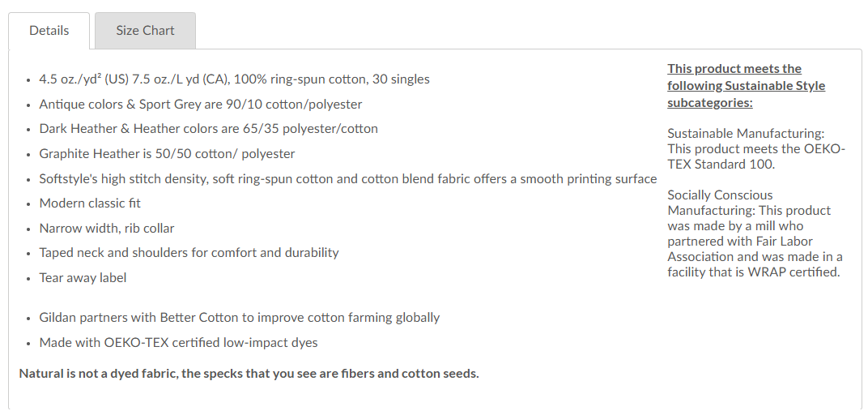Image resolution: width=868 pixels, height=411 pixels.
Task: Click the 100% ring-spun cotton fabric weight line
Action: (x=234, y=79)
